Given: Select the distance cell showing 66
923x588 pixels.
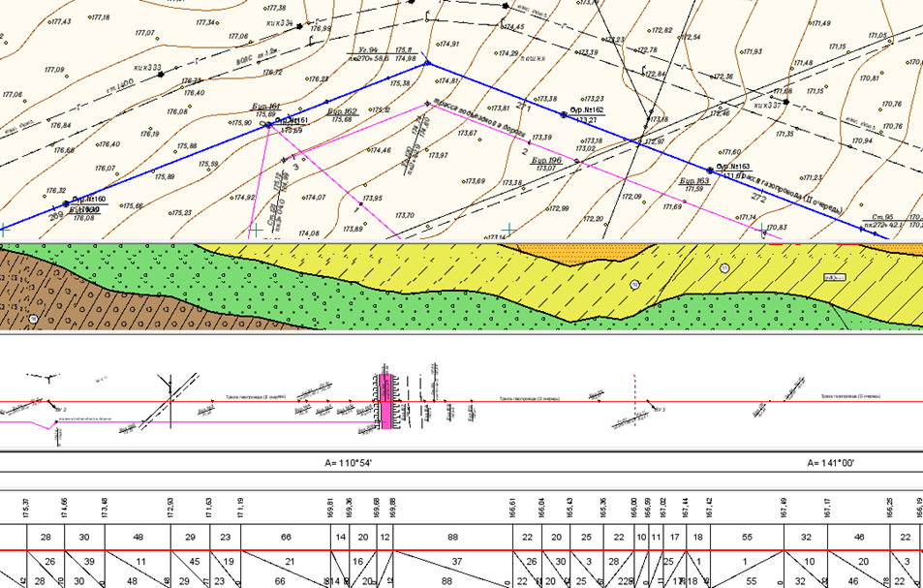Looking at the screenshot, I should click(285, 537).
